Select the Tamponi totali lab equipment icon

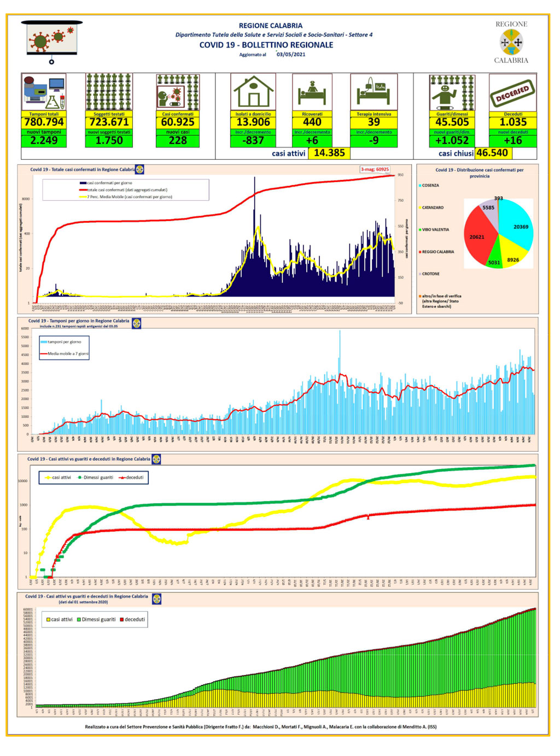[44, 92]
